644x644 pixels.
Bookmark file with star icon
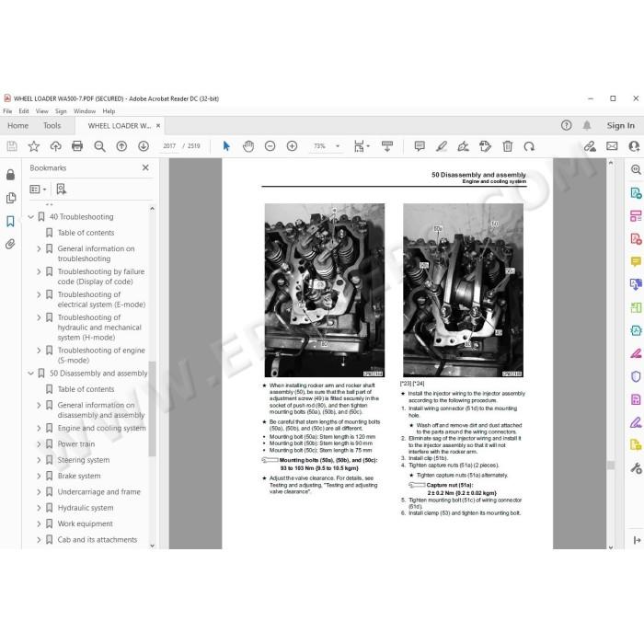click(34, 146)
